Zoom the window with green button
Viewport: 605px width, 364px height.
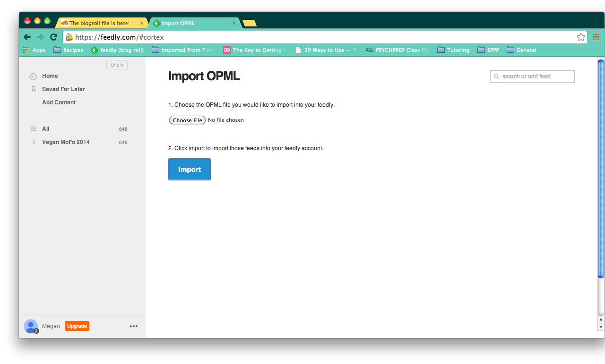pyautogui.click(x=47, y=21)
